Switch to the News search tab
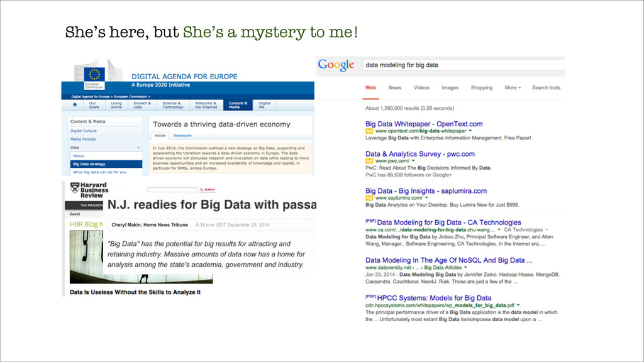Viewport: 644px width, 362px height. point(395,87)
